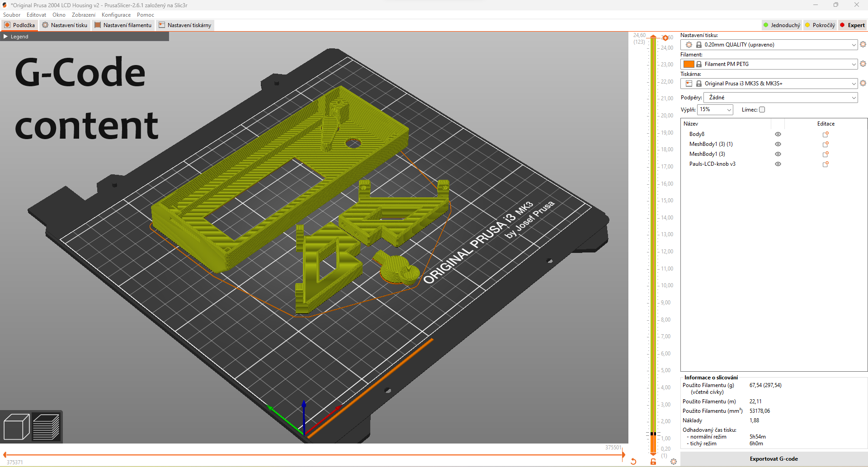Click the orange filament color swatch
The width and height of the screenshot is (868, 467).
point(689,64)
